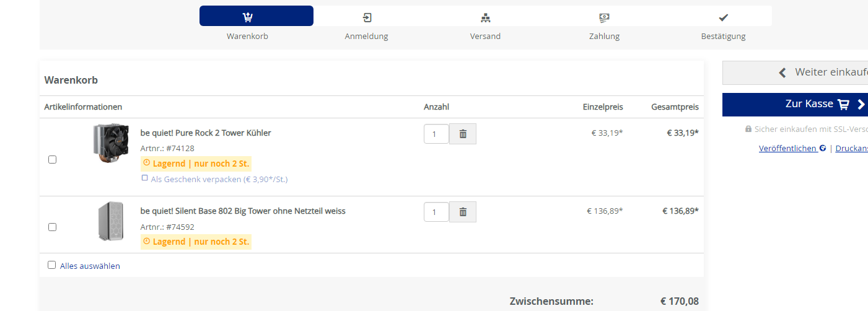Open the Silent Base 802 Big Tower product link
Screen dimensions: 868x311
[x=243, y=211]
